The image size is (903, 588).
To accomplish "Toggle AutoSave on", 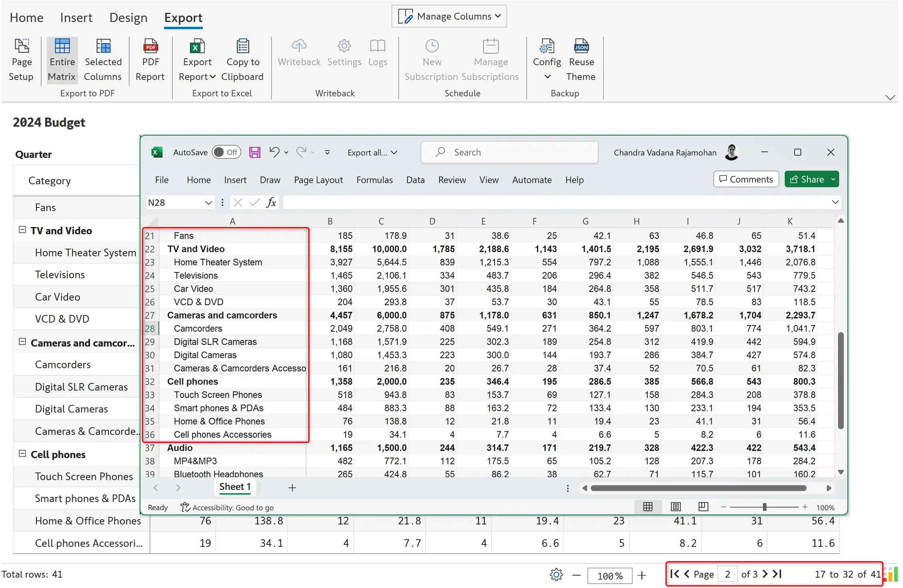I will click(226, 152).
